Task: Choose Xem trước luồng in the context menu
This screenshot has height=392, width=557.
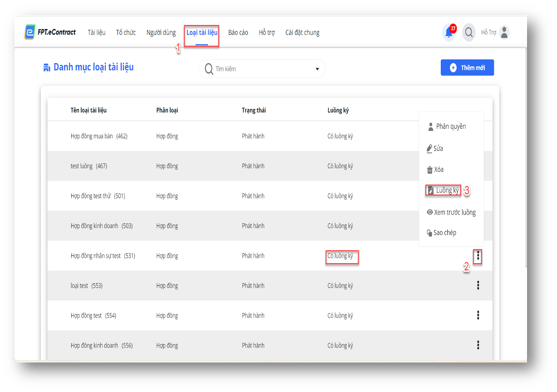Action: click(x=451, y=212)
